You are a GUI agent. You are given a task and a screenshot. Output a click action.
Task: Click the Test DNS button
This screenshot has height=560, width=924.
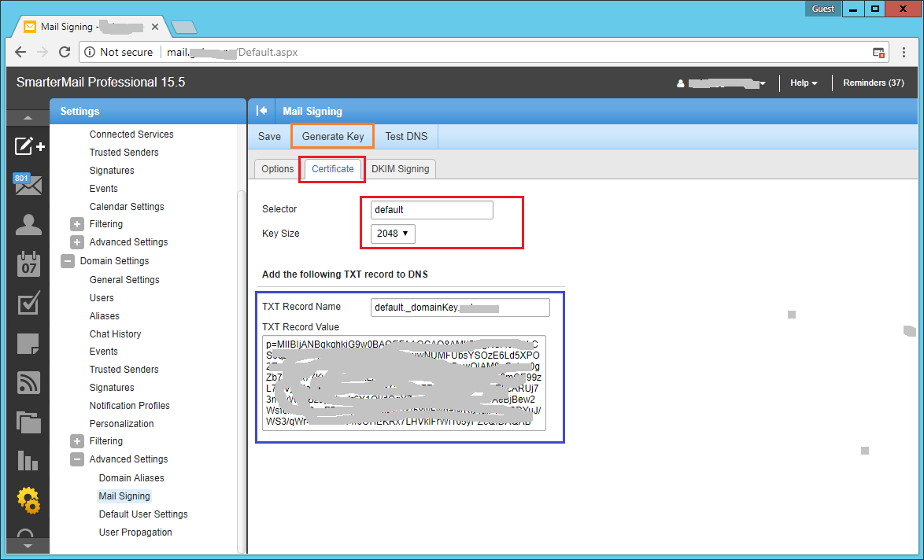(406, 137)
